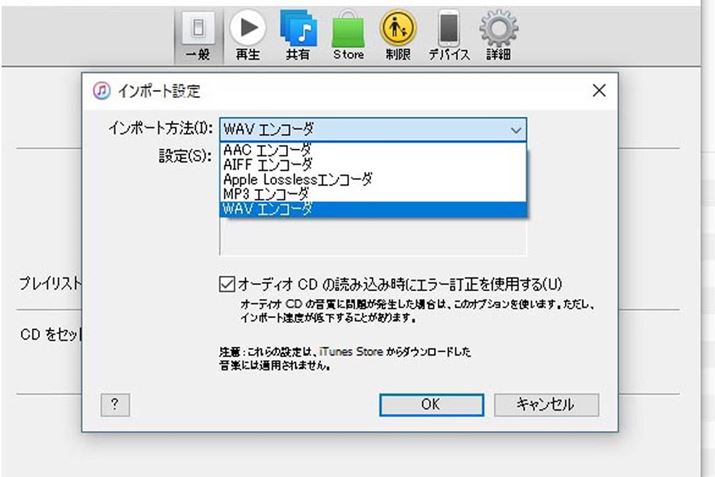Click the CD をセット text behind the dialog
The width and height of the screenshot is (715, 477).
[51, 335]
